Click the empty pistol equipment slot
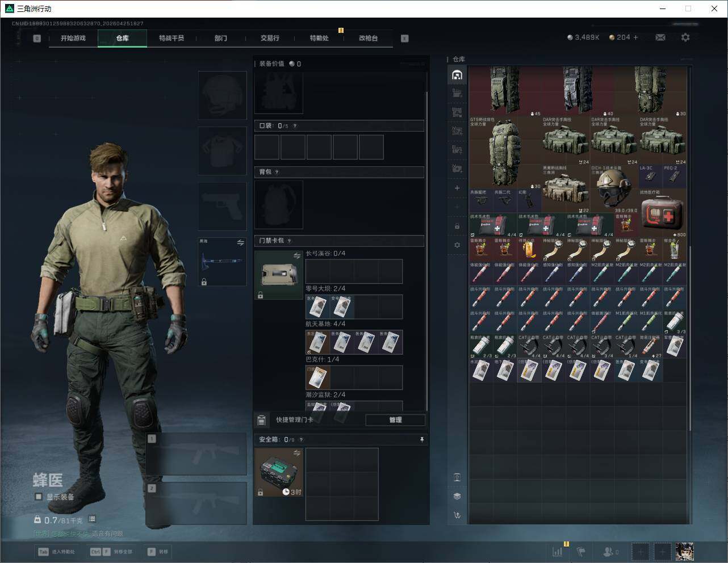Screen dimensions: 728x563 click(x=223, y=207)
